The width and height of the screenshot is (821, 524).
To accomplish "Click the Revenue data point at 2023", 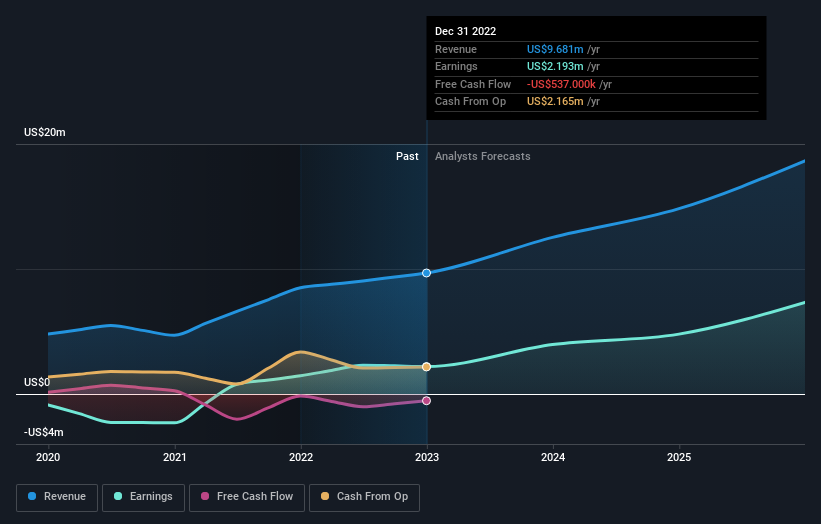I will [426, 273].
